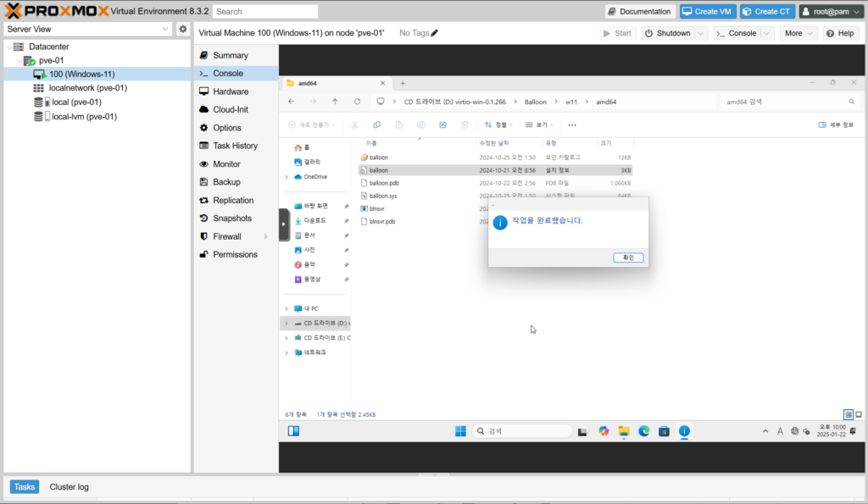The height and width of the screenshot is (504, 868).
Task: Select the balloon.sys file
Action: click(x=383, y=196)
